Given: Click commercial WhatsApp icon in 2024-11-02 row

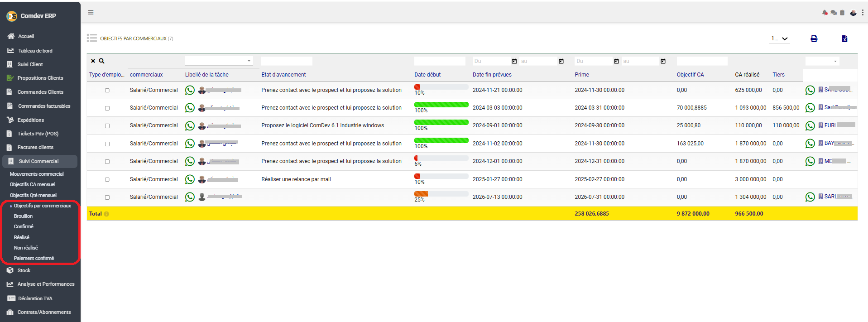Looking at the screenshot, I should tap(190, 144).
